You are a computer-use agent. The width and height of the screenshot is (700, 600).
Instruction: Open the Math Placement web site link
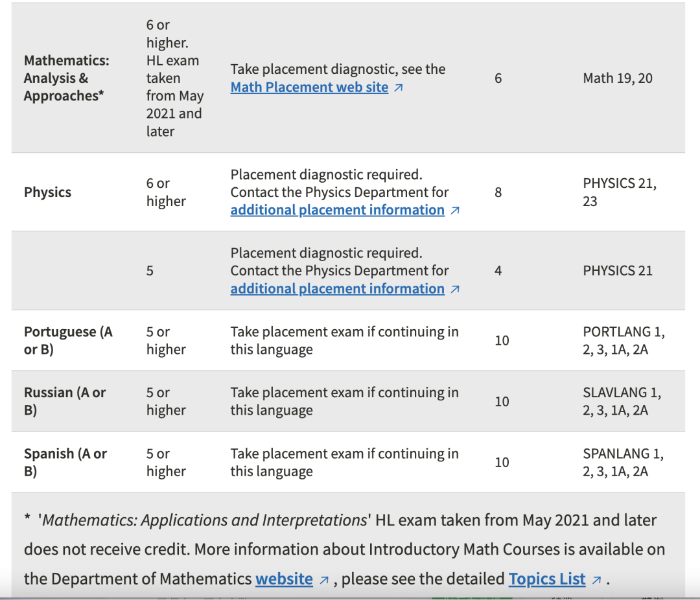(x=309, y=87)
